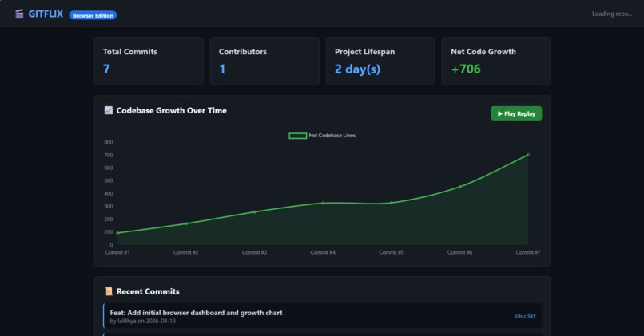This screenshot has height=336, width=644.
Task: Click the Net Code Growth +706 value
Action: coord(466,69)
